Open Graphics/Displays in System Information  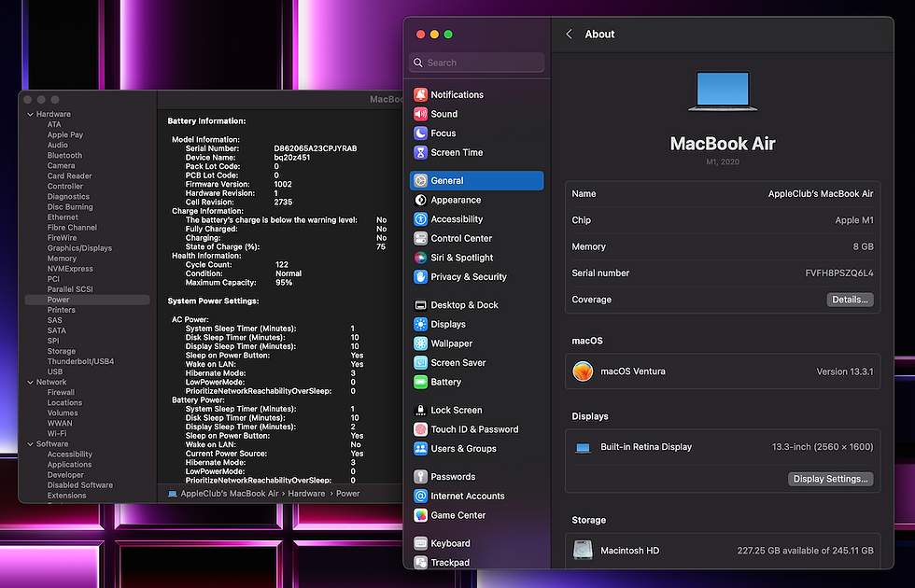79,248
